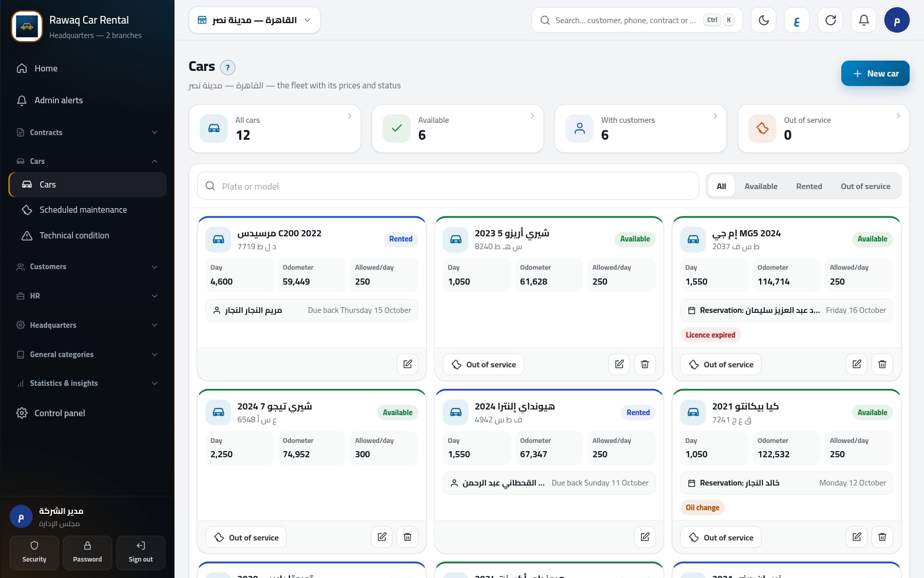Screen dimensions: 924x578
Task: Edit the هيونداي إلنترا 2024 car
Action: point(645,537)
